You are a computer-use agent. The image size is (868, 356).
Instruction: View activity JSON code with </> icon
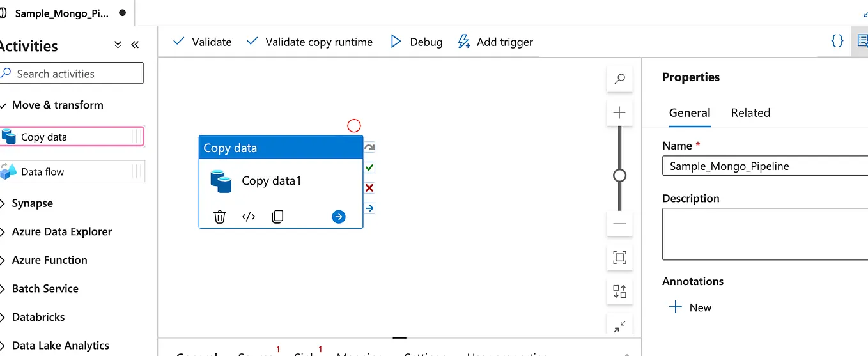coord(249,217)
